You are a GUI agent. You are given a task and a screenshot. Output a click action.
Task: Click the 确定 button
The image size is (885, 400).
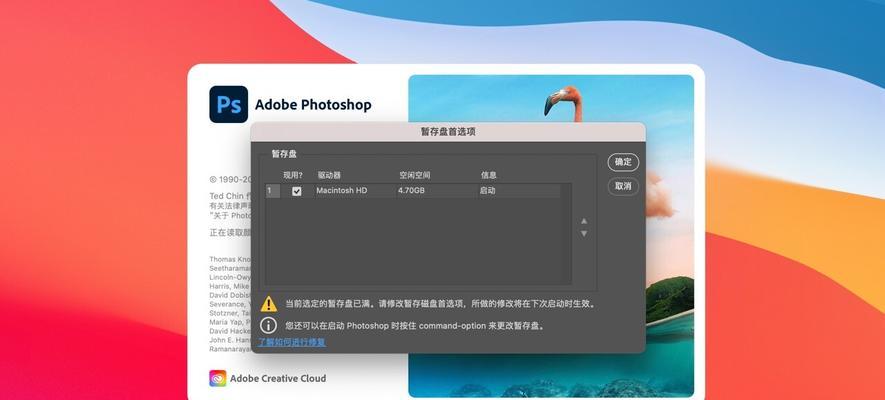[x=623, y=162]
